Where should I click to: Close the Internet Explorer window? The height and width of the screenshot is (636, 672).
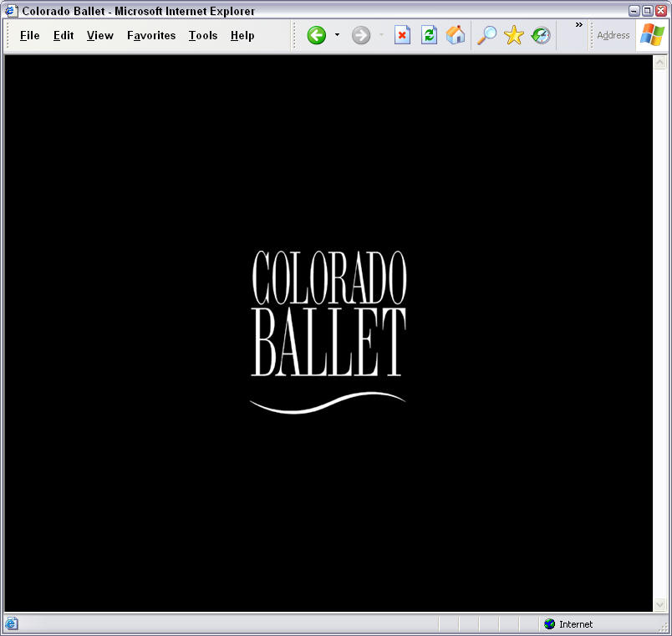[661, 11]
